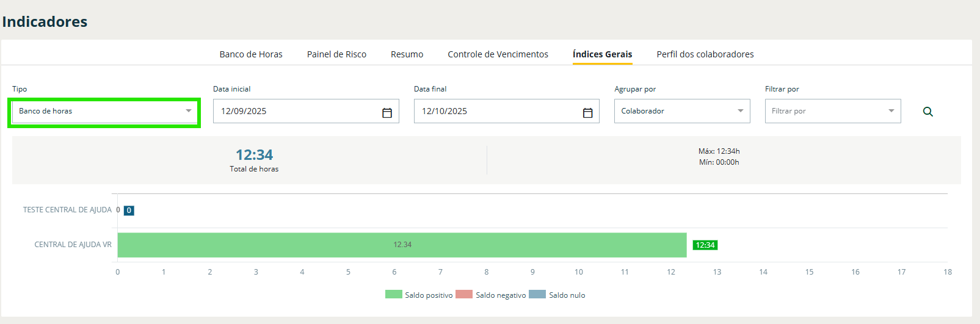
Task: Open the Agrupar por Colaborador dropdown
Action: [x=681, y=111]
